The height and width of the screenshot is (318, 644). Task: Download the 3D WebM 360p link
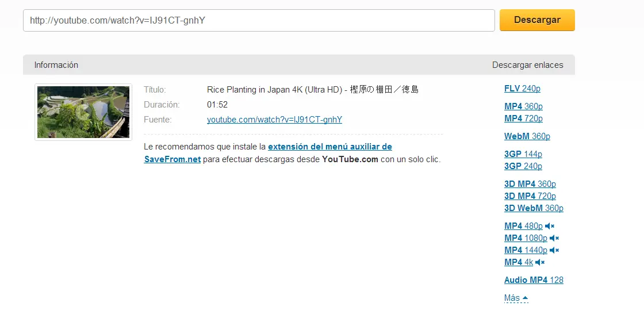(x=534, y=208)
